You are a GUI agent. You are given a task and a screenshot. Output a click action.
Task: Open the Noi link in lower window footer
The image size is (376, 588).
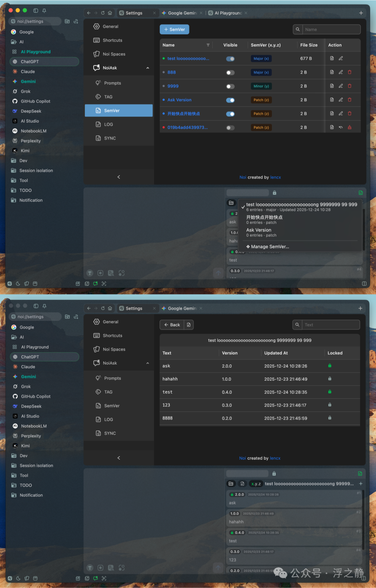click(x=242, y=458)
